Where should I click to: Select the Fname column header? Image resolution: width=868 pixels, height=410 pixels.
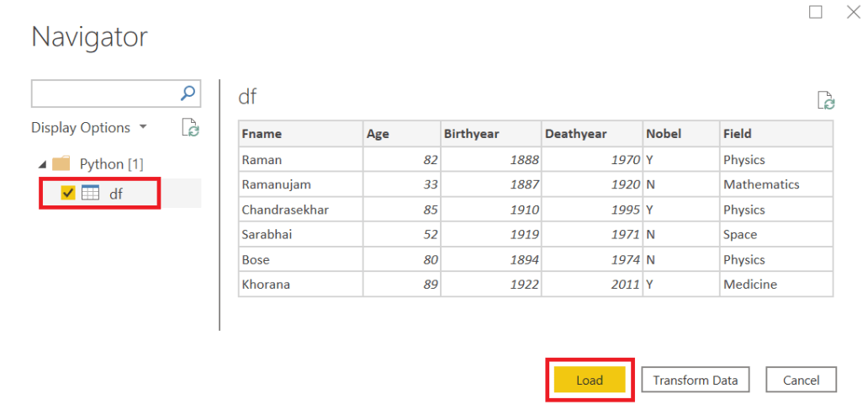point(300,134)
